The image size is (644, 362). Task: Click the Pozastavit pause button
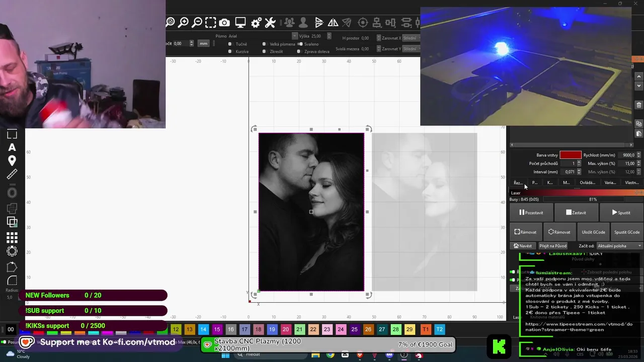point(531,213)
